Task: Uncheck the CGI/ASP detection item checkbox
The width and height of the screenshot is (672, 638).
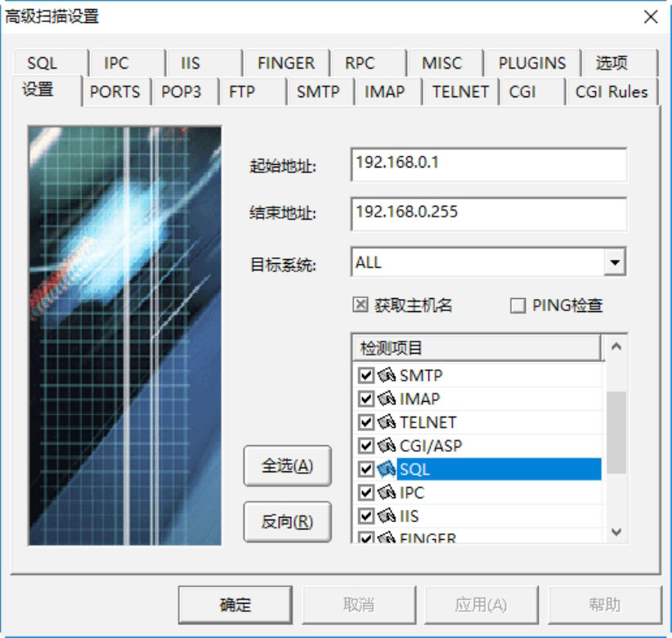Action: (366, 446)
